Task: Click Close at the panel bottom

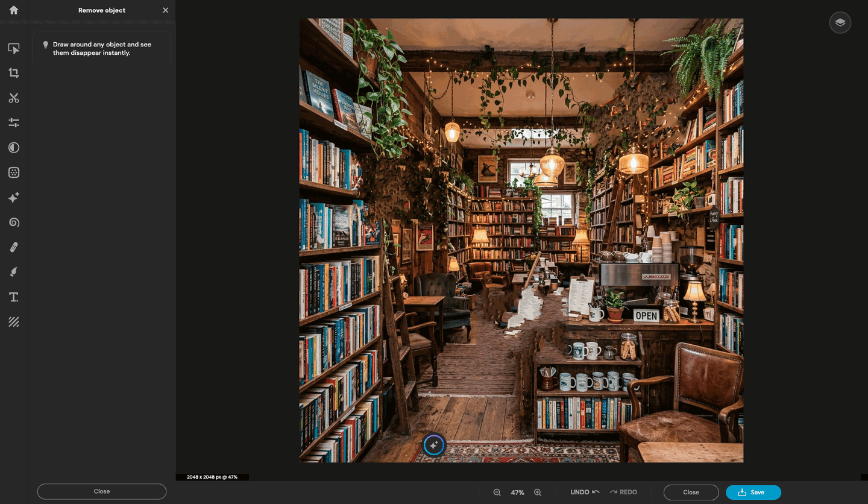Action: (x=102, y=491)
